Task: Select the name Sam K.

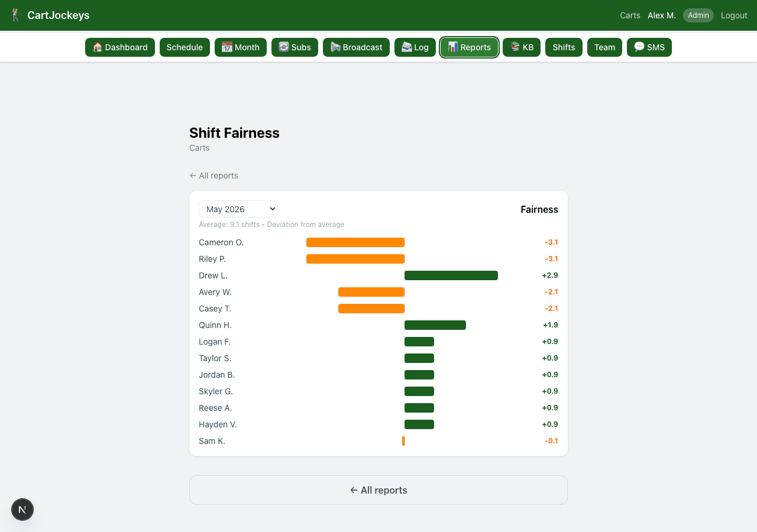Action: coord(212,441)
